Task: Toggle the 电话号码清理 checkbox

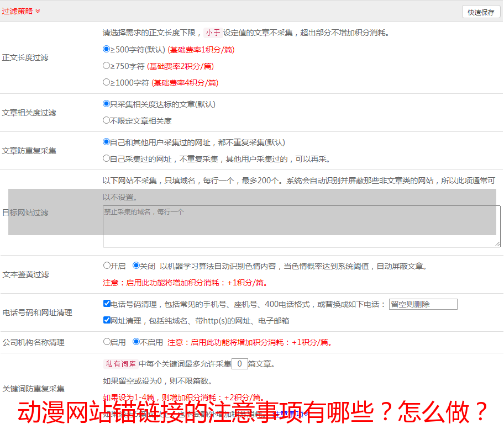Action: 107,304
